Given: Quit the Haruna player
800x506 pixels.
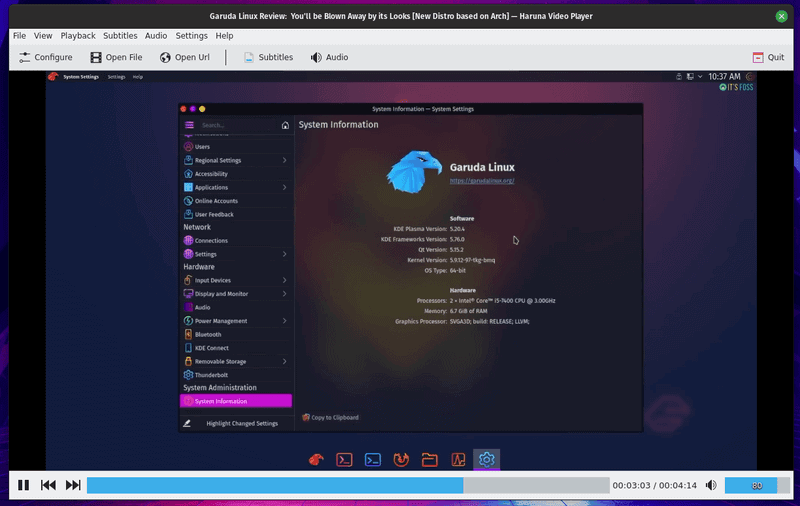Looking at the screenshot, I should (x=768, y=57).
